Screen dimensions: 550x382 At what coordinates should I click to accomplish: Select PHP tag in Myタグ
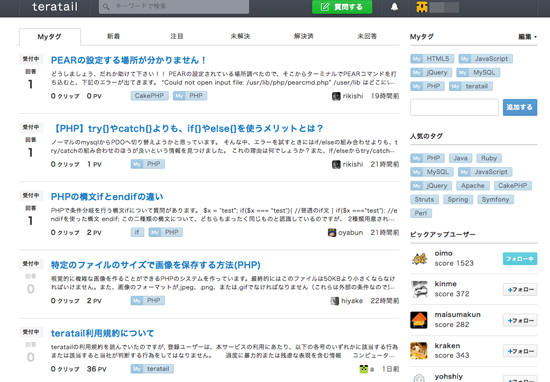coord(428,86)
